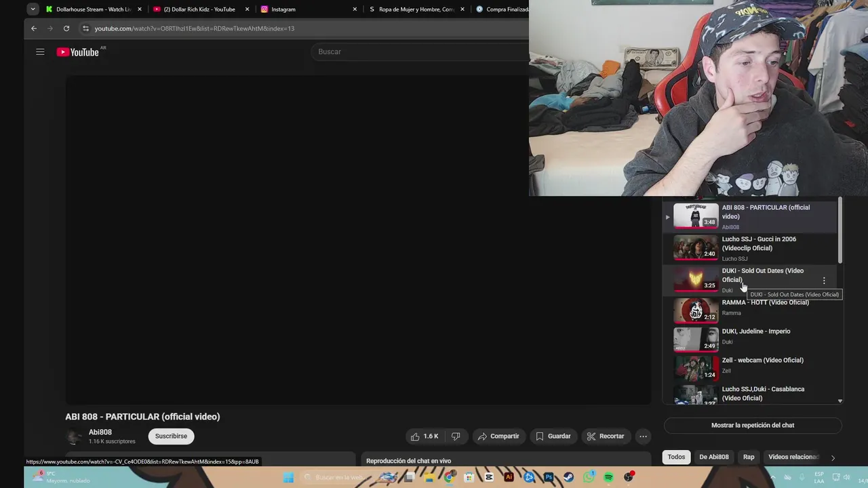
Task: Open Google Chrome from taskbar
Action: [x=449, y=477]
